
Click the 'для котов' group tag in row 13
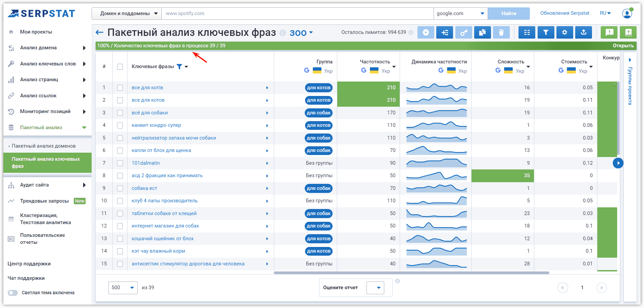(x=319, y=239)
